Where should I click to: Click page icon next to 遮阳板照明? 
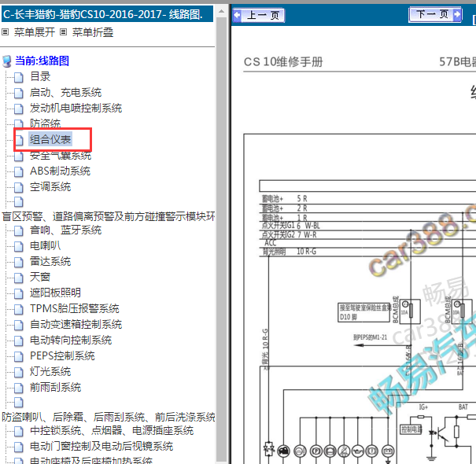[x=19, y=293]
